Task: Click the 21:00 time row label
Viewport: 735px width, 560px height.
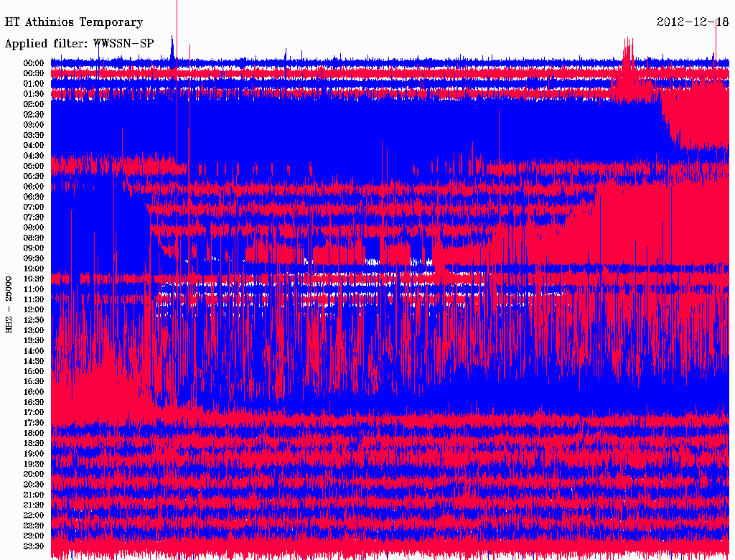Action: coord(34,495)
